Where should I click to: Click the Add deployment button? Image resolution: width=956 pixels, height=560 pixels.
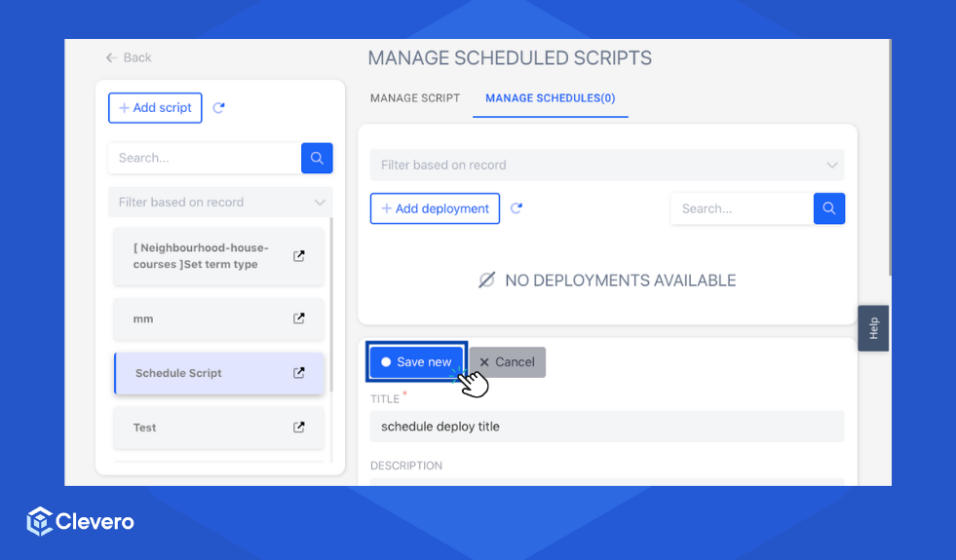[435, 208]
